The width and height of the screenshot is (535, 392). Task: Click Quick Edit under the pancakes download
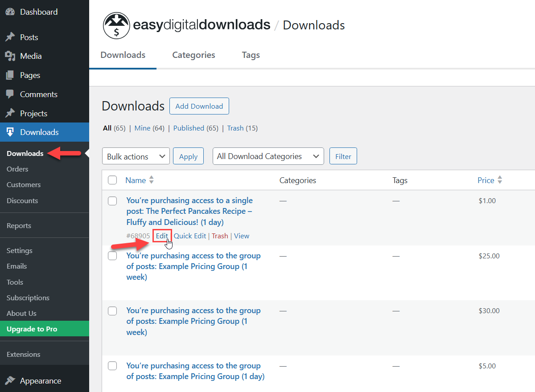(x=190, y=236)
